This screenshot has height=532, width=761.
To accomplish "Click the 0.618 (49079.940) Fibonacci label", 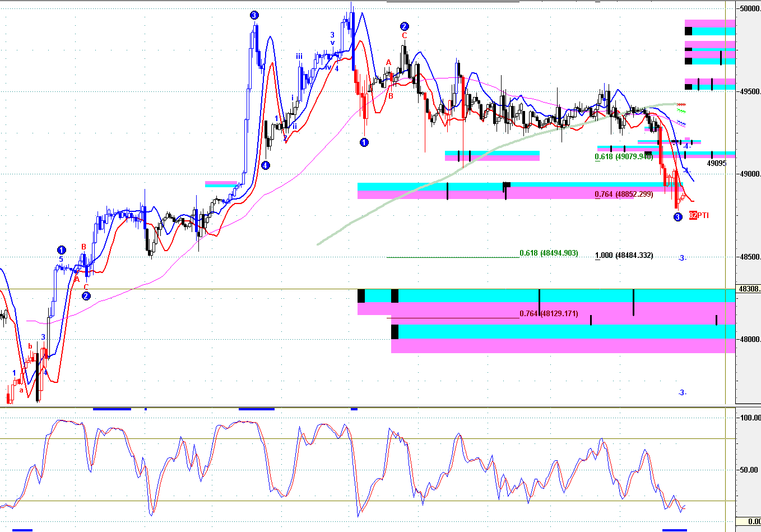I will [624, 157].
